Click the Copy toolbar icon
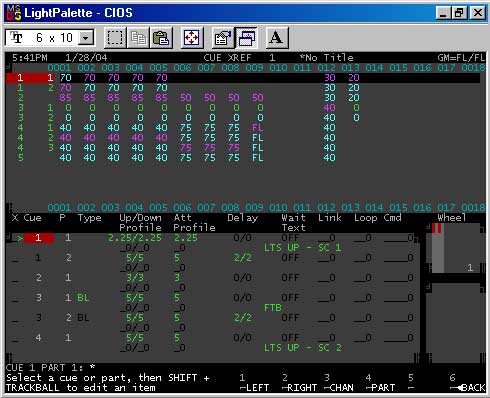 [x=138, y=38]
